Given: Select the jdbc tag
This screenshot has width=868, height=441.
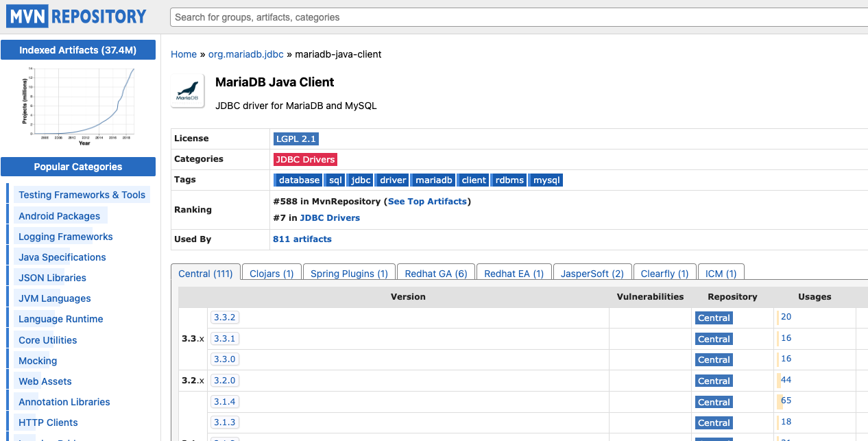Looking at the screenshot, I should click(x=361, y=180).
